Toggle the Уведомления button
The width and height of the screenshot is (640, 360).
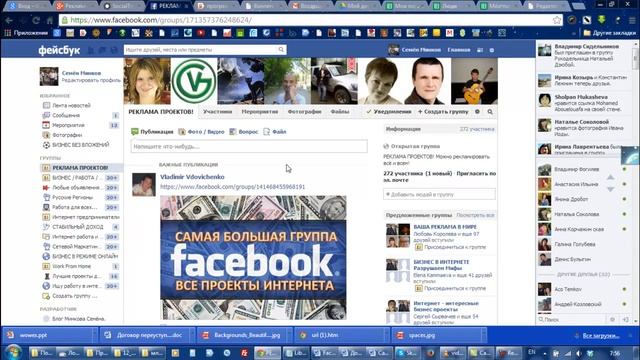[x=389, y=111]
